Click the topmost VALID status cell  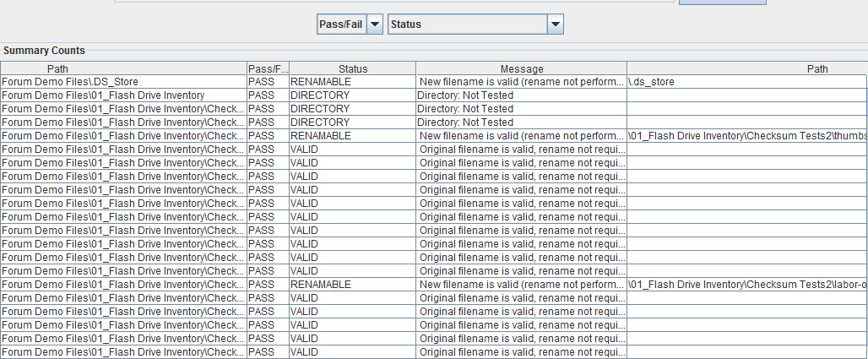tap(352, 150)
